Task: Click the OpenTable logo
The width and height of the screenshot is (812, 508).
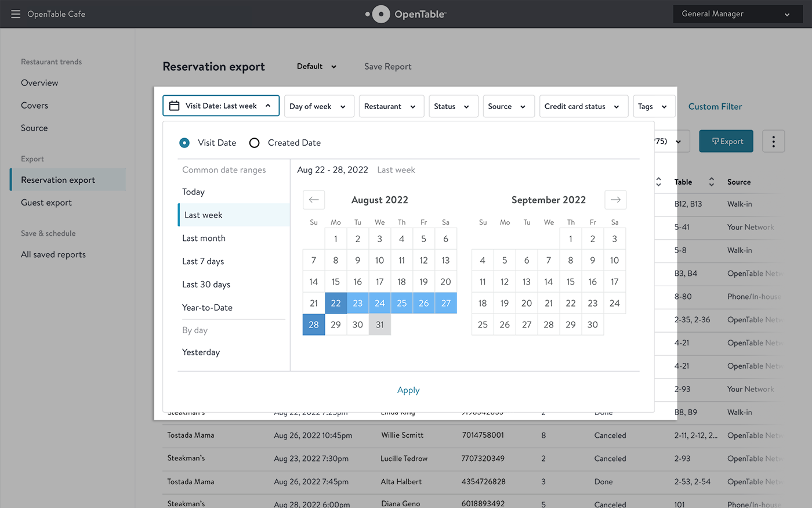Action: [406, 14]
